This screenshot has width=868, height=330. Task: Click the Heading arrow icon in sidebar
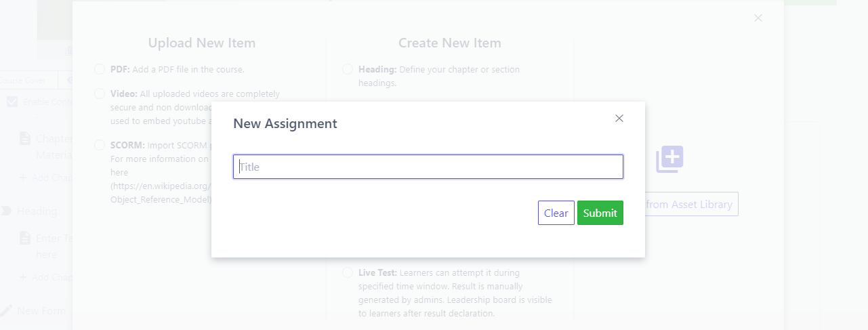tap(7, 211)
